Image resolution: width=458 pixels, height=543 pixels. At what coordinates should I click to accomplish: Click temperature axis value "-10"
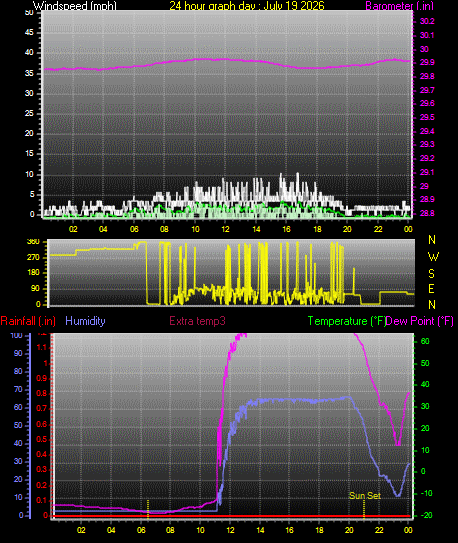click(426, 493)
